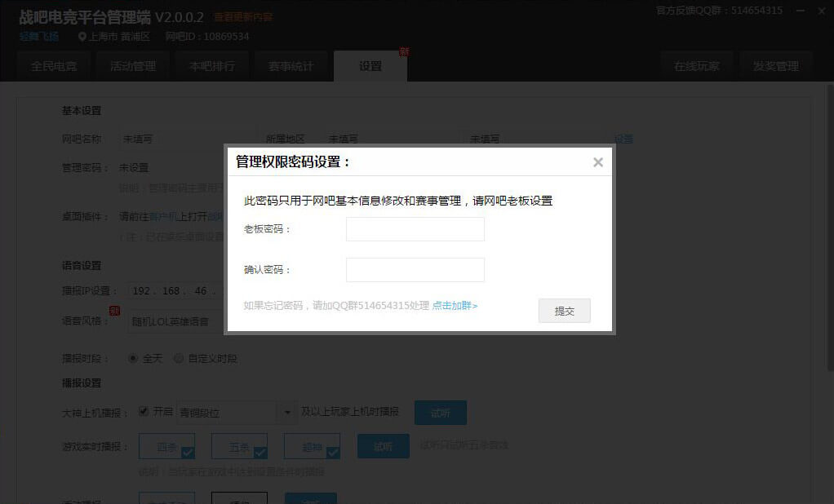This screenshot has width=834, height=504.
Task: Toggle the 四杀 broadcast option
Action: pos(167,446)
